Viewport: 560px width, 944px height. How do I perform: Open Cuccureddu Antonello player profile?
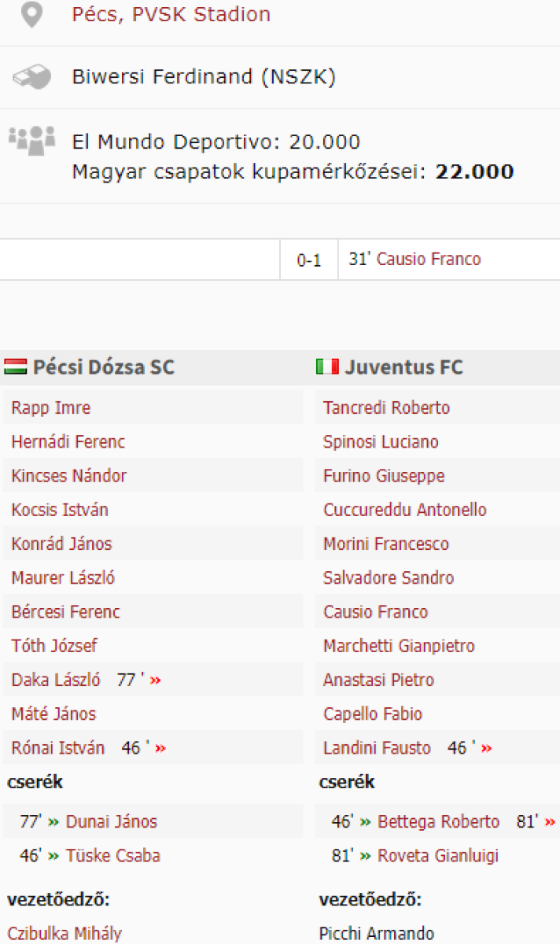click(404, 510)
